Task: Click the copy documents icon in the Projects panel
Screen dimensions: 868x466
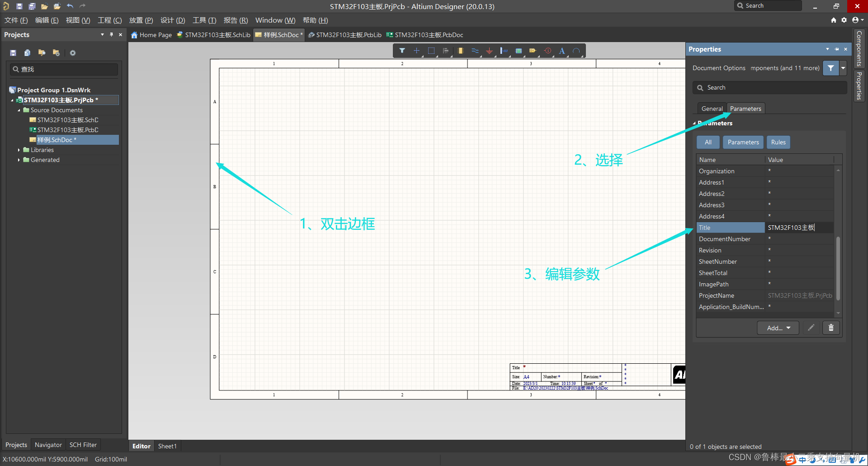Action: (x=27, y=53)
